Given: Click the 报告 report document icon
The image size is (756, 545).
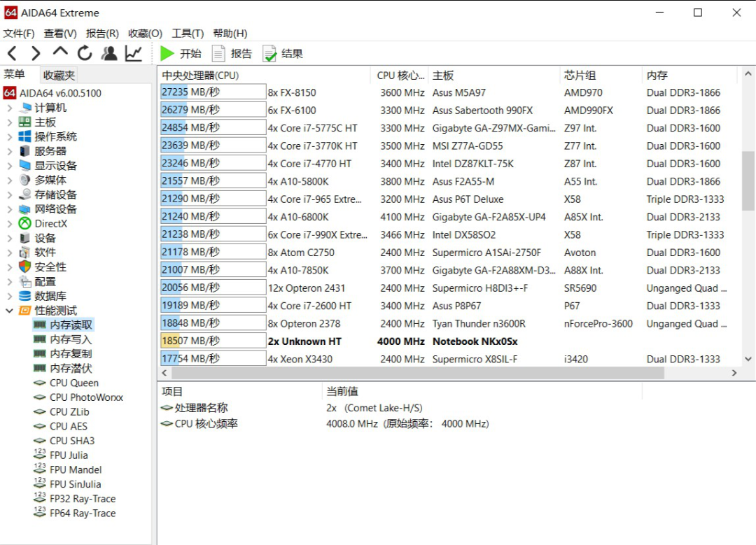Looking at the screenshot, I should pos(218,53).
